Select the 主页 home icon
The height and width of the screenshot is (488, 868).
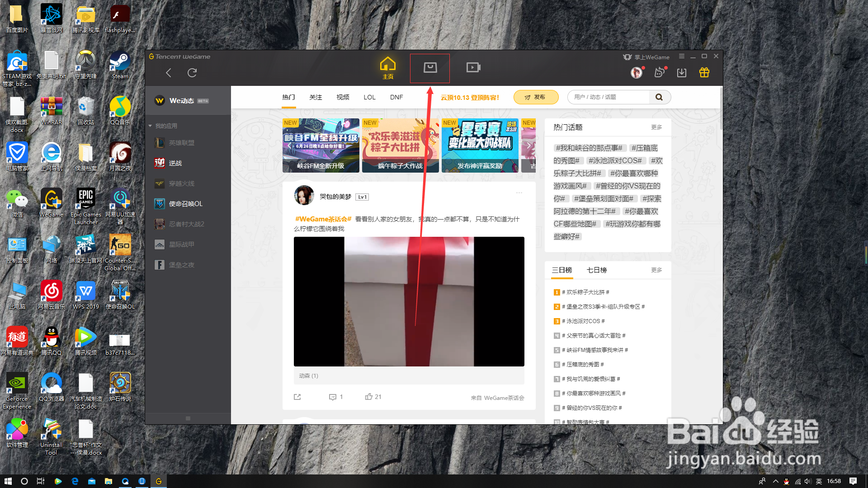click(387, 68)
